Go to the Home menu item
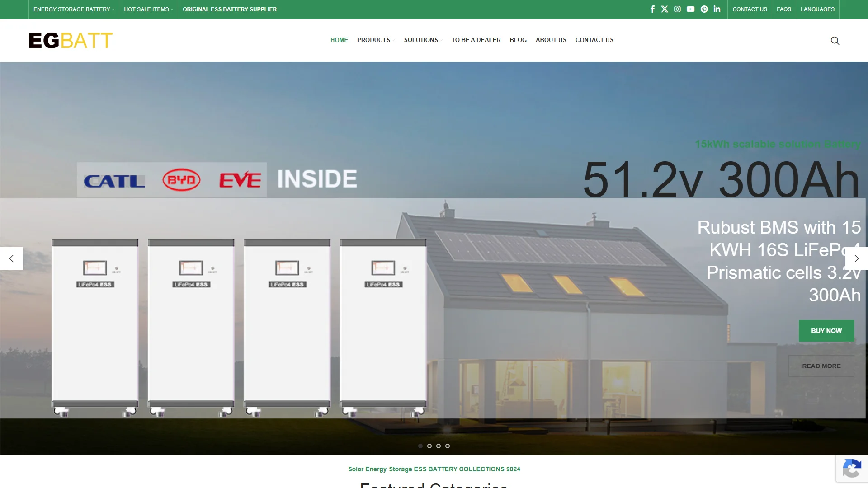This screenshot has width=868, height=488. [339, 40]
